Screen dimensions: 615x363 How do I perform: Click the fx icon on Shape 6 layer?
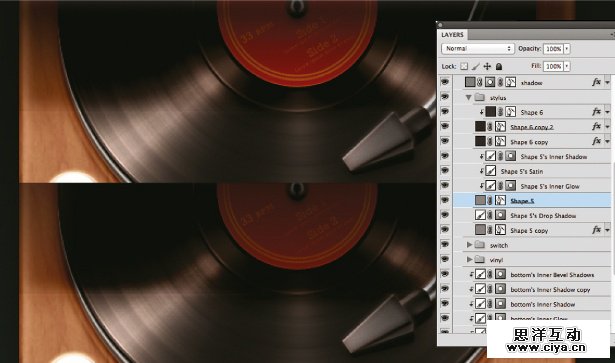click(596, 112)
